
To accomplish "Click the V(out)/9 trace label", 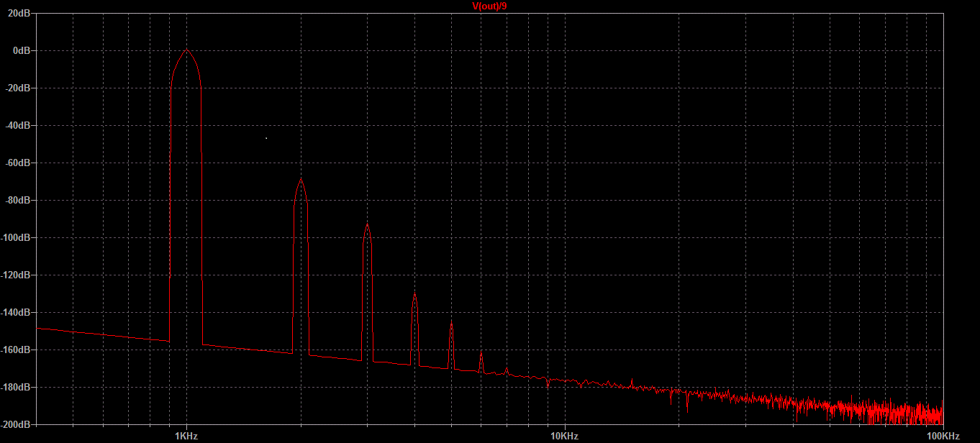I will 489,6.
